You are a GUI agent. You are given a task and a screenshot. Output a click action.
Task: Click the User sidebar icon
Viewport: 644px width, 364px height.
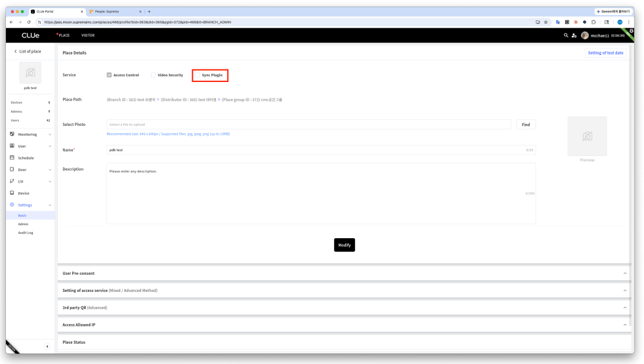click(x=12, y=146)
